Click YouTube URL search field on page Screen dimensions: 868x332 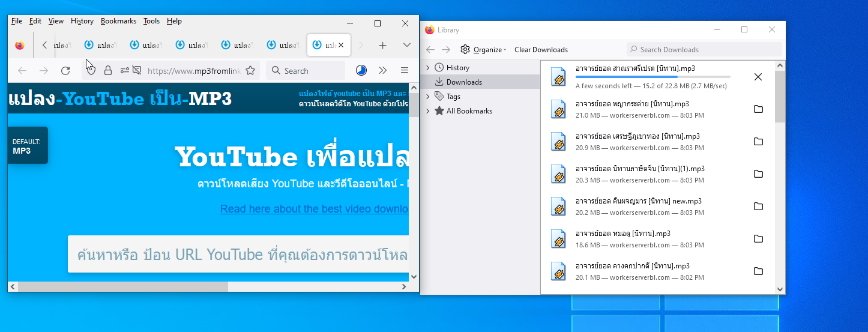tap(238, 255)
